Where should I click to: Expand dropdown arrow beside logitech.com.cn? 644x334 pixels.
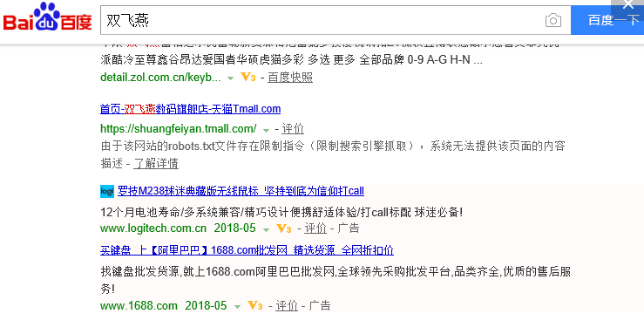pos(266,229)
